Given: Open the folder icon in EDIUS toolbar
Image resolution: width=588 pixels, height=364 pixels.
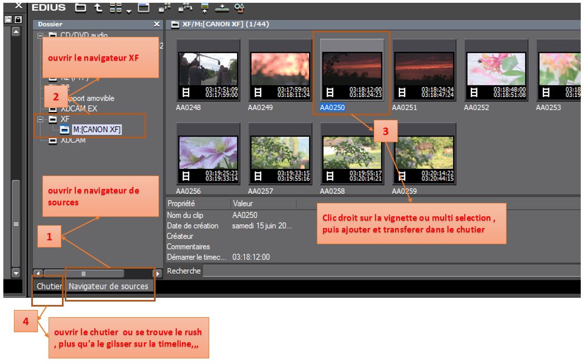Looking at the screenshot, I should pos(80,7).
